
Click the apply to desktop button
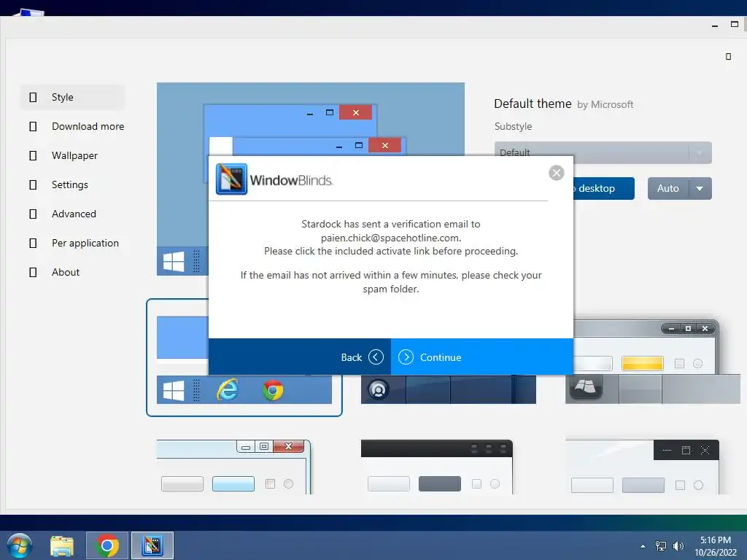point(603,189)
